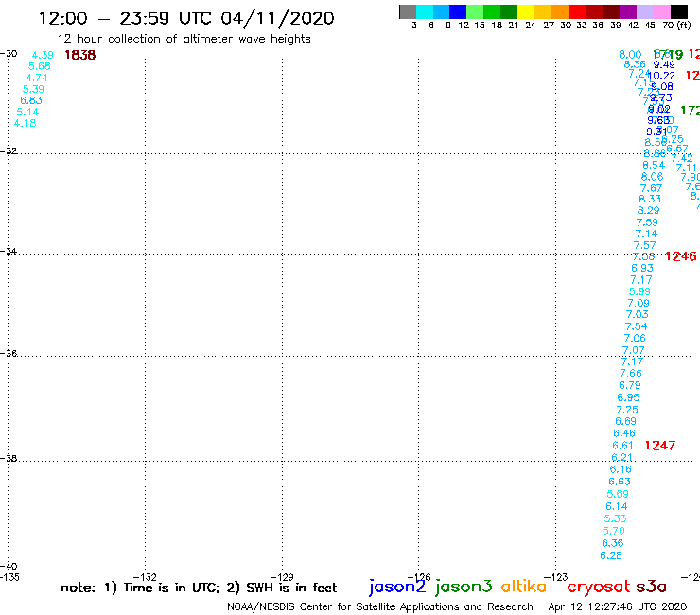The height and width of the screenshot is (615, 700).
Task: Click the wave height value 8.29
Action: pyautogui.click(x=648, y=210)
